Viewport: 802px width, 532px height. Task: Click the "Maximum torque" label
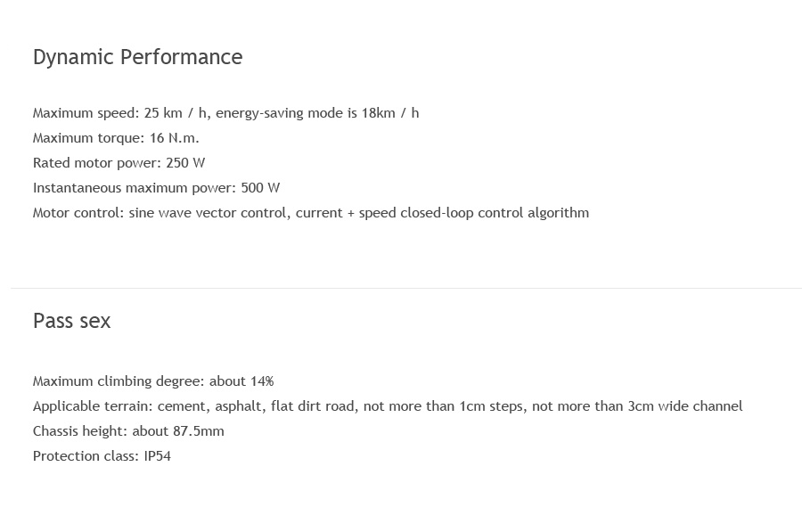(x=88, y=138)
